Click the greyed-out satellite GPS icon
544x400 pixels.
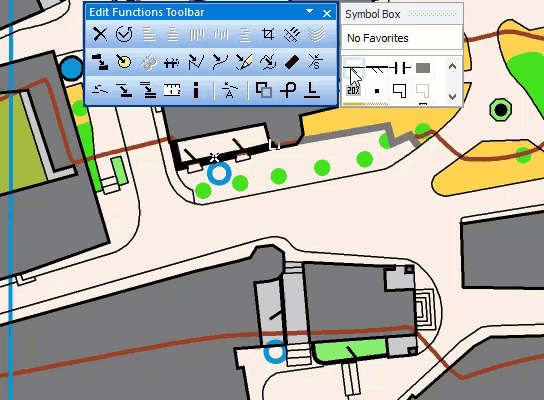click(148, 63)
